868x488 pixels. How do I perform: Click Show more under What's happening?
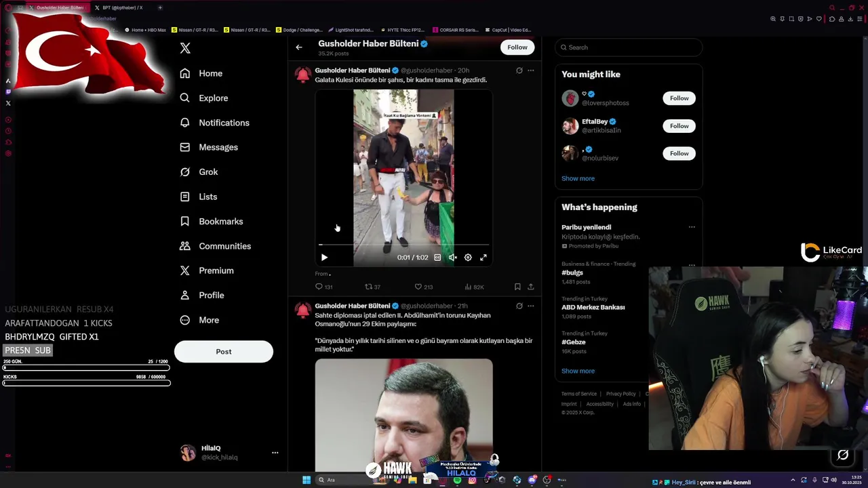(578, 371)
